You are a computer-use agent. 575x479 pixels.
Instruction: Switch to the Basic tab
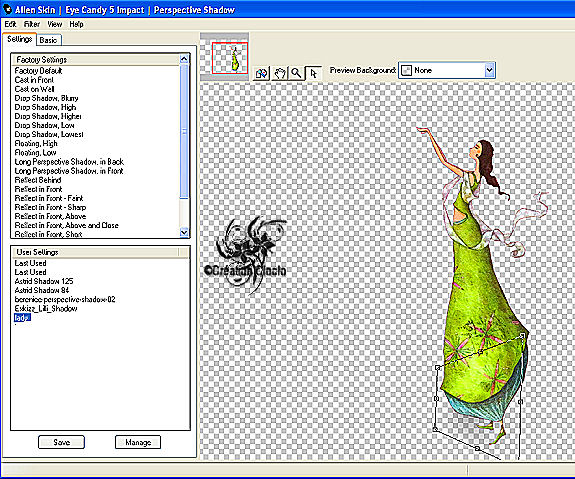pyautogui.click(x=48, y=40)
